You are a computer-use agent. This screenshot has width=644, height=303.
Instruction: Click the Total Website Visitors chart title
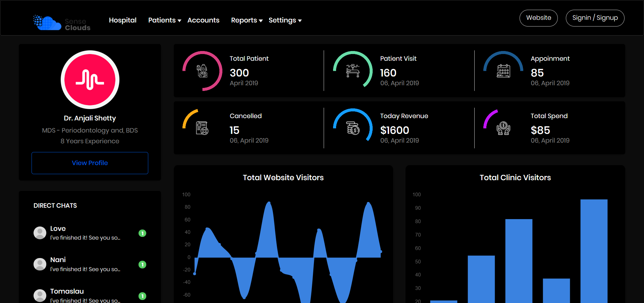[x=283, y=178]
